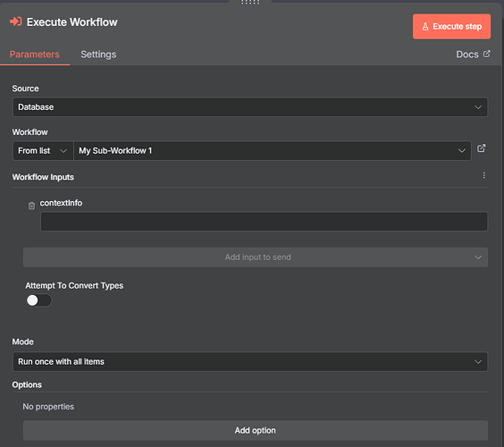Click the Execute Workflow node title
Image resolution: width=504 pixels, height=447 pixels.
[72, 22]
